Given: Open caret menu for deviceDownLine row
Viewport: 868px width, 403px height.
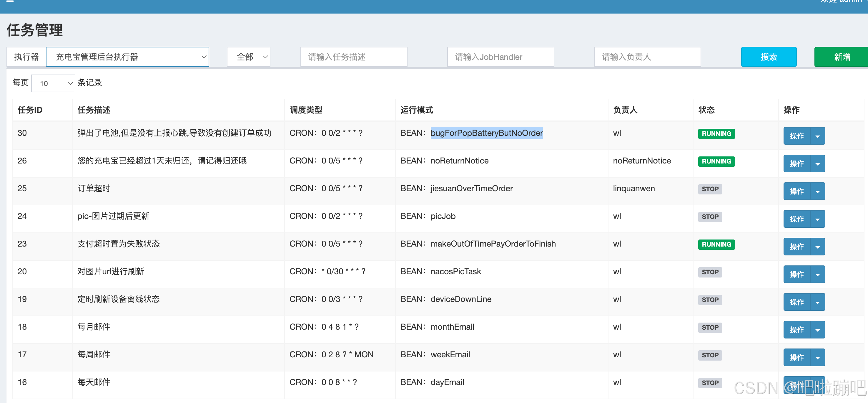Looking at the screenshot, I should [x=817, y=302].
